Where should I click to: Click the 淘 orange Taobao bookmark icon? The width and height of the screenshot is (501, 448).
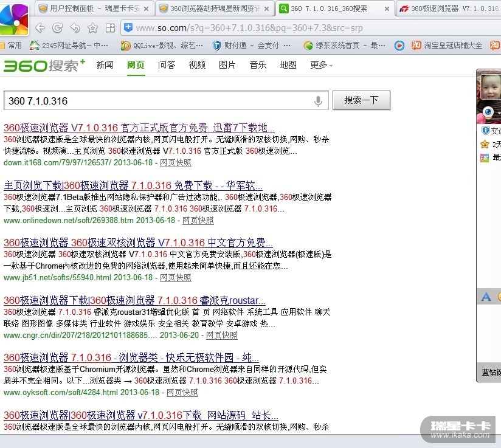pyautogui.click(x=416, y=46)
